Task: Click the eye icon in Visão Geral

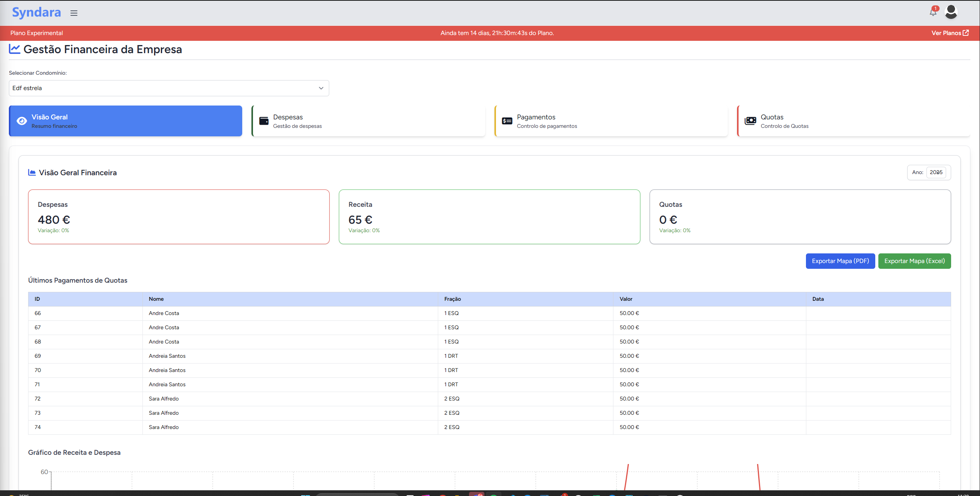Action: [22, 121]
